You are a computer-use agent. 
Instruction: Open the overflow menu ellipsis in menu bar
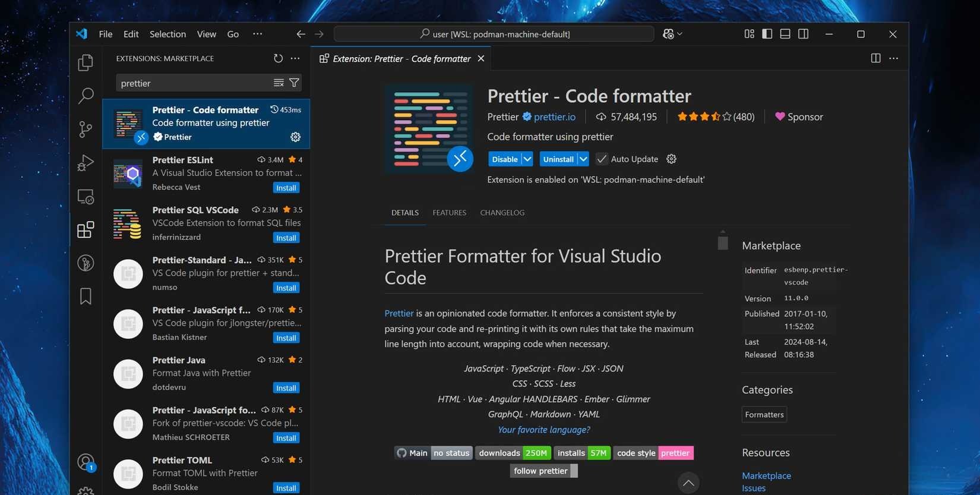[x=257, y=34]
